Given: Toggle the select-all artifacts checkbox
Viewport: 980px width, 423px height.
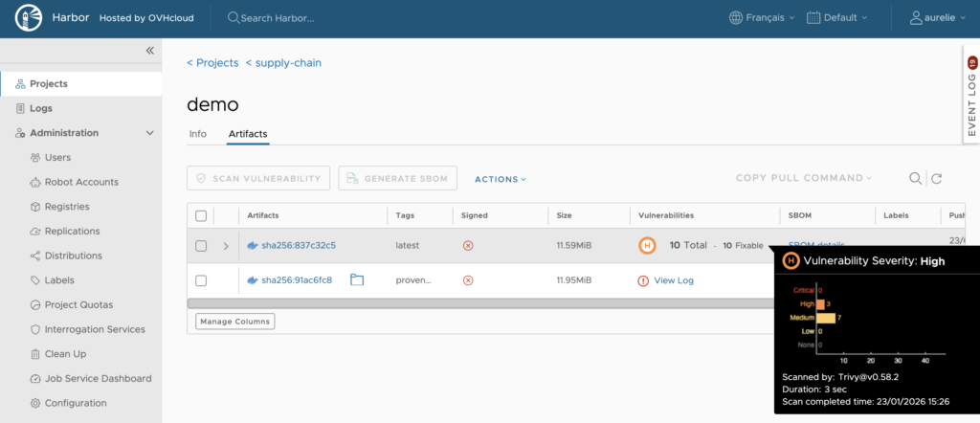Looking at the screenshot, I should pyautogui.click(x=201, y=215).
